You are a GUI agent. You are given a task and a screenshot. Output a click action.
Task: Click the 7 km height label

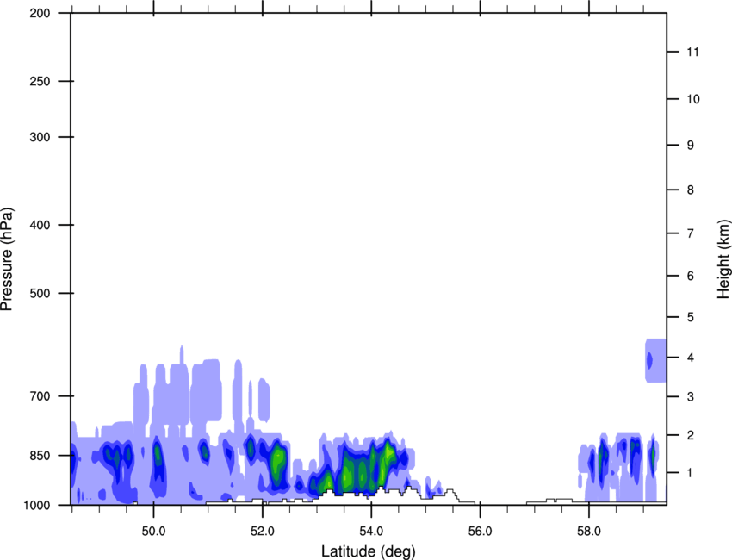coord(691,233)
